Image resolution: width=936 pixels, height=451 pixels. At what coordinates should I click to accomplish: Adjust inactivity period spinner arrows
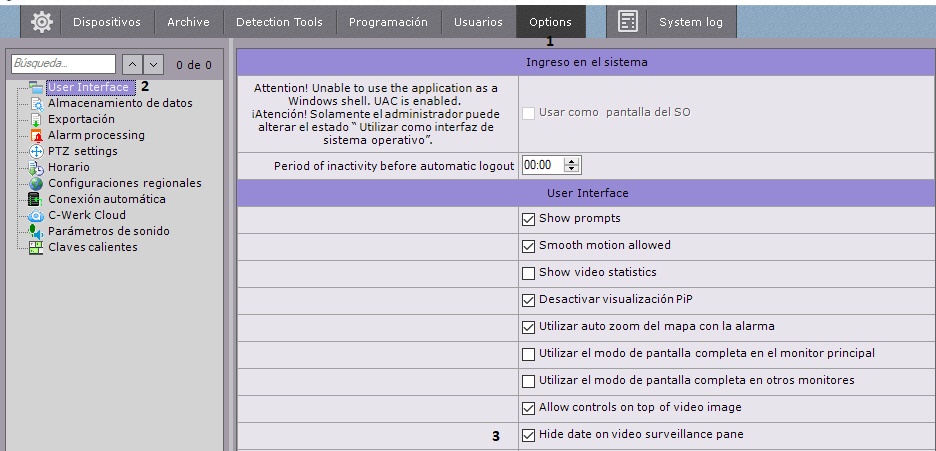[571, 166]
